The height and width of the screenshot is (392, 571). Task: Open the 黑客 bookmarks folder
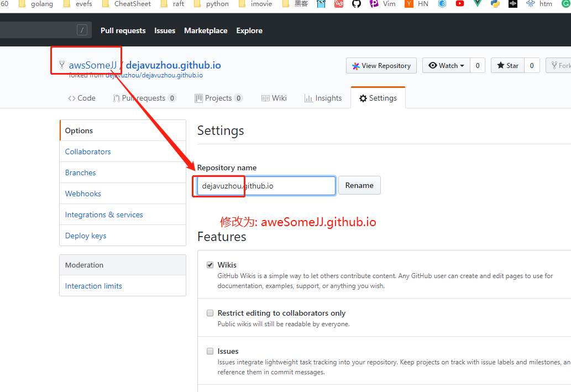coord(295,4)
